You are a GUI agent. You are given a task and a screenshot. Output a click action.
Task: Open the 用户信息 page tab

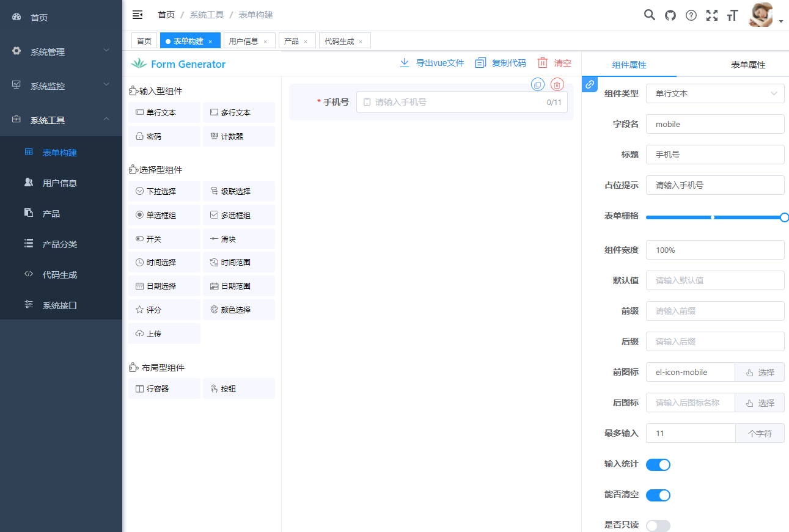pyautogui.click(x=243, y=41)
